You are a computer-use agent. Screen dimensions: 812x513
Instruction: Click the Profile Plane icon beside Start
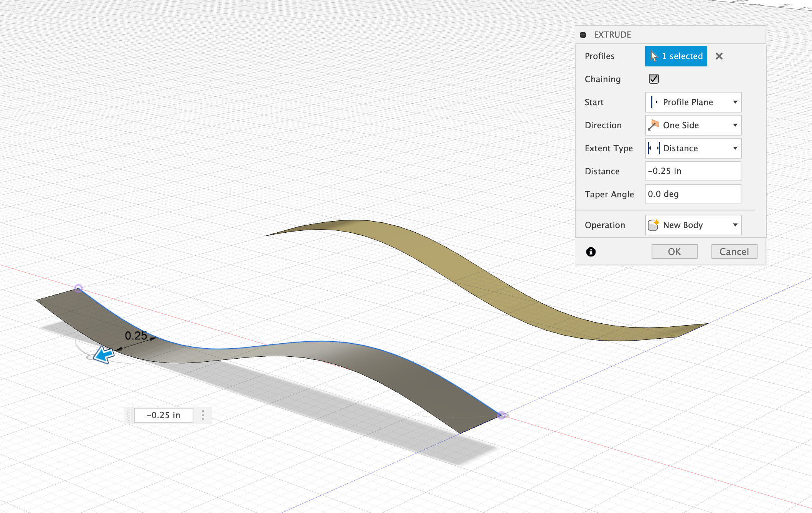click(x=654, y=102)
